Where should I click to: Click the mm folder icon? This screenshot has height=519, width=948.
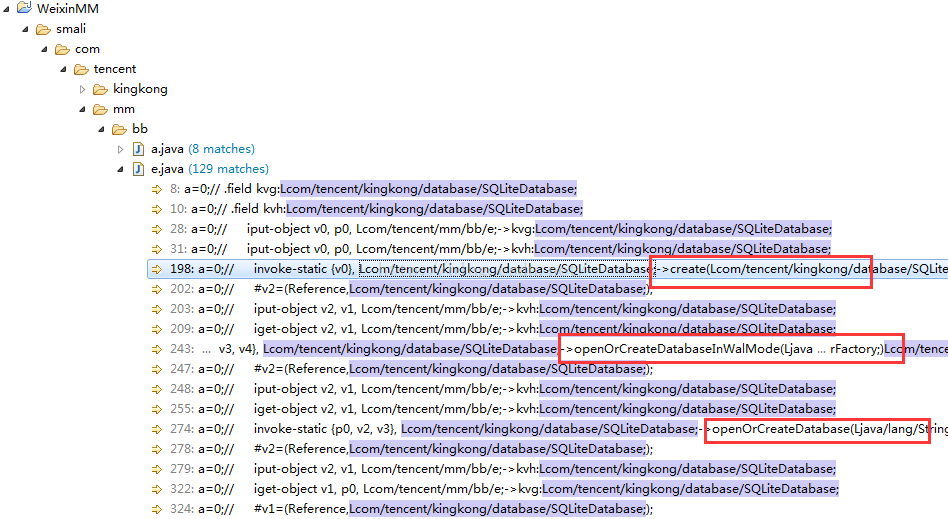[x=100, y=109]
